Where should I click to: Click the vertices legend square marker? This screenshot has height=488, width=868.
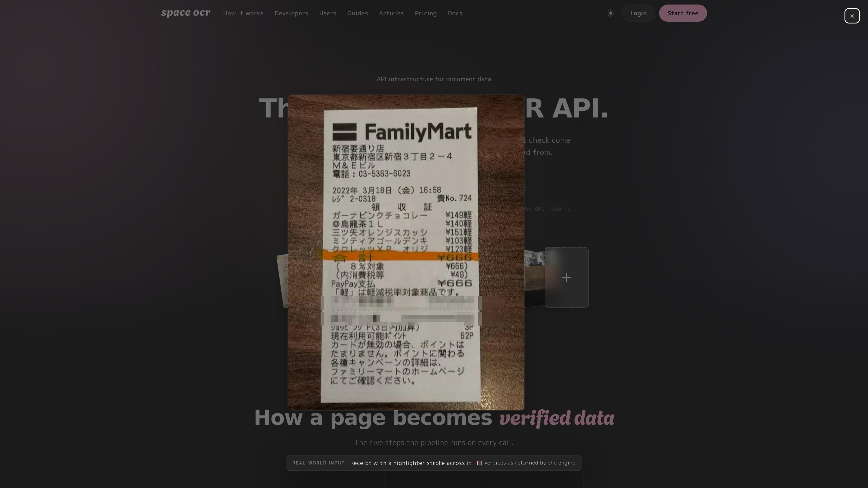pyautogui.click(x=479, y=463)
